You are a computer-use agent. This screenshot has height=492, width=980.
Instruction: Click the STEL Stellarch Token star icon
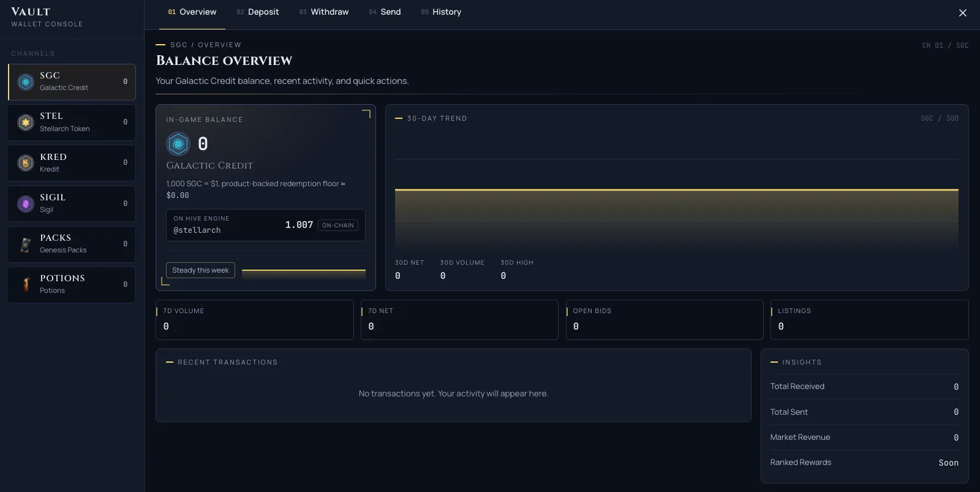[26, 122]
